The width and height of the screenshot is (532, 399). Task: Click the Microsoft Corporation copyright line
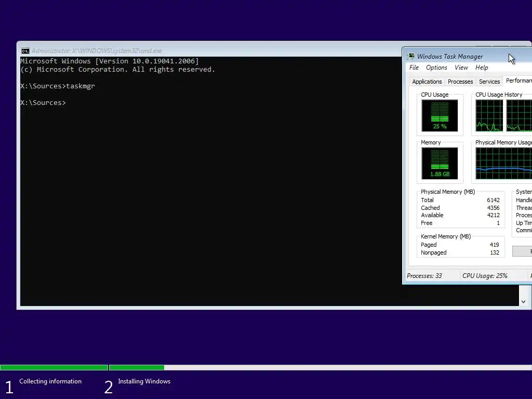(x=117, y=70)
